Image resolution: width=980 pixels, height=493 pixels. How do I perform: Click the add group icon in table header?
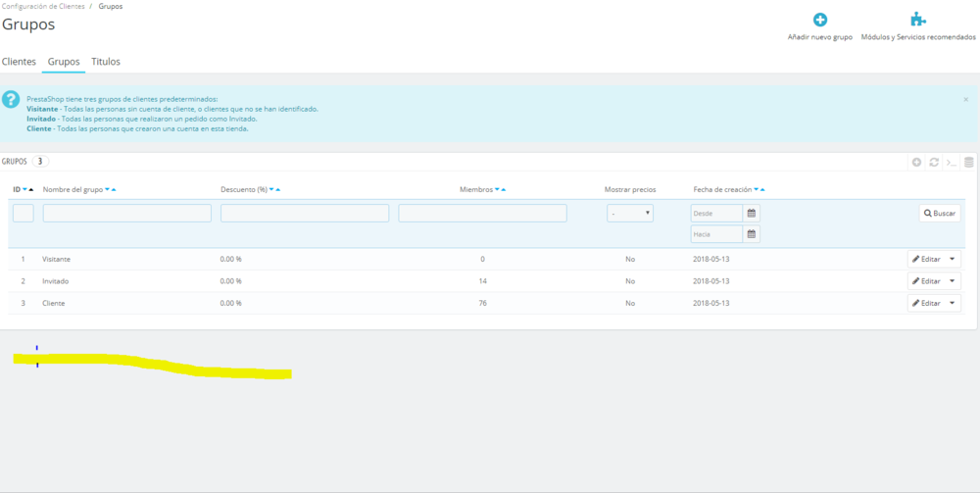click(916, 163)
